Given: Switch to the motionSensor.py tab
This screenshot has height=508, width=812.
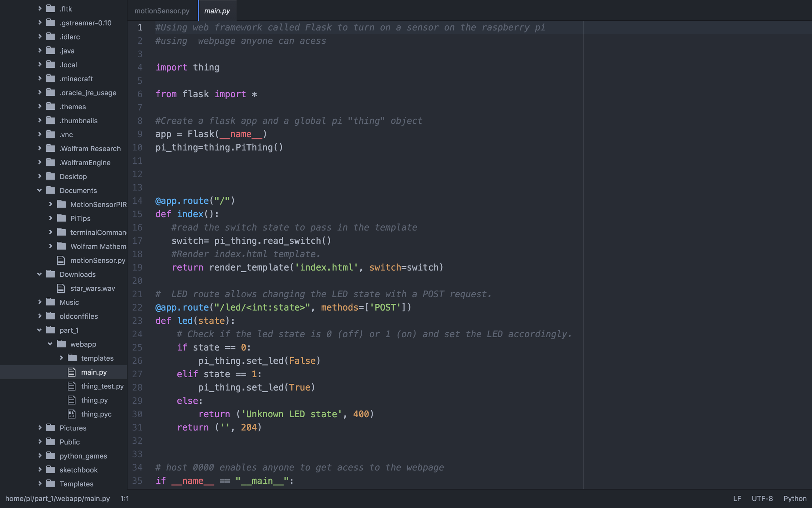Looking at the screenshot, I should [x=162, y=11].
